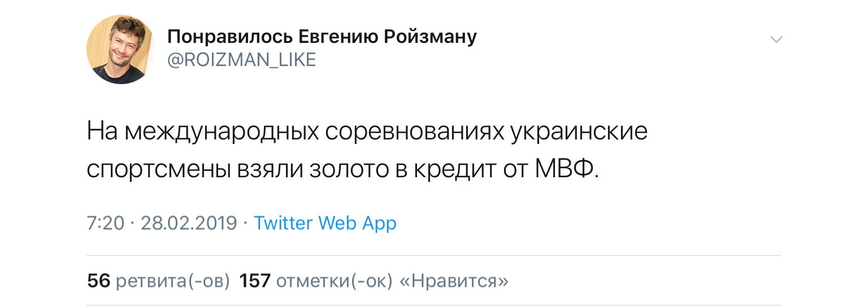Screen dimensions: 868x306
Task: Click the author's profile avatar photo
Action: pos(121,50)
